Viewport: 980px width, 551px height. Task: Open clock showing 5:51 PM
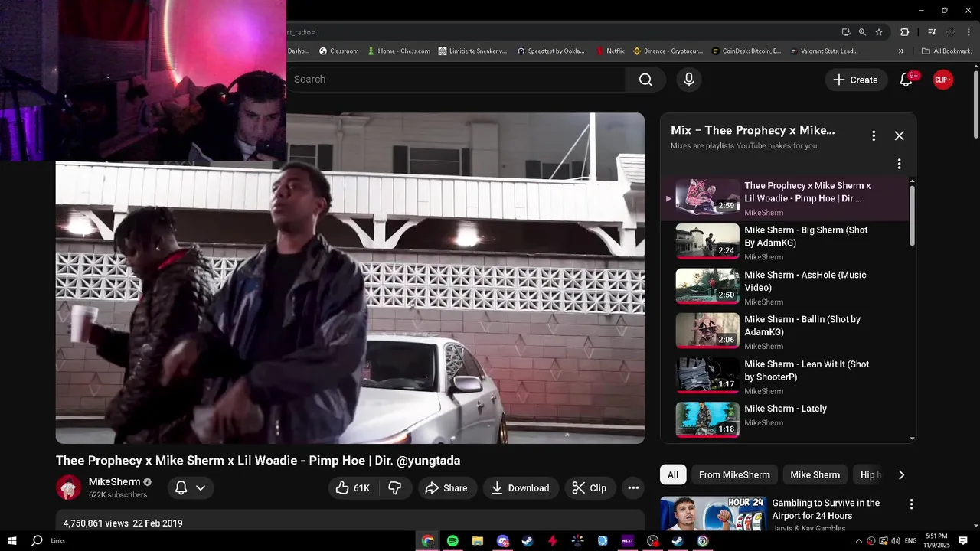coord(936,541)
